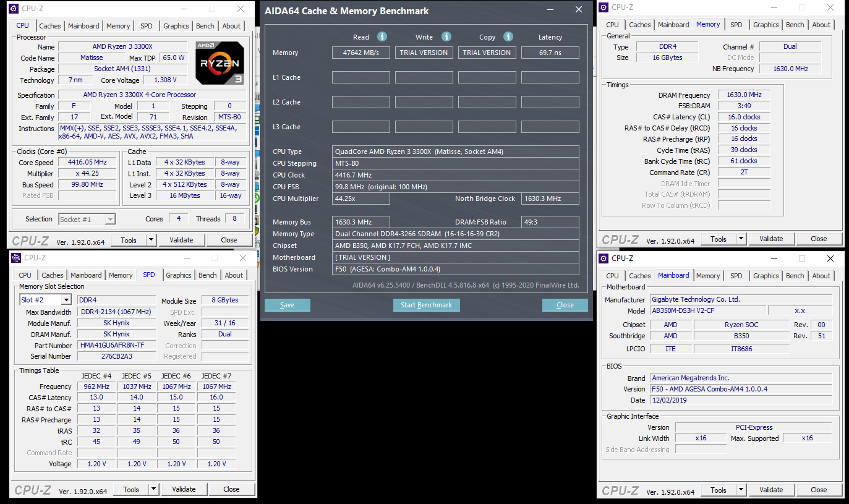Click the Core Speed 4416.05 MHz field
The width and height of the screenshot is (849, 504).
pyautogui.click(x=87, y=163)
